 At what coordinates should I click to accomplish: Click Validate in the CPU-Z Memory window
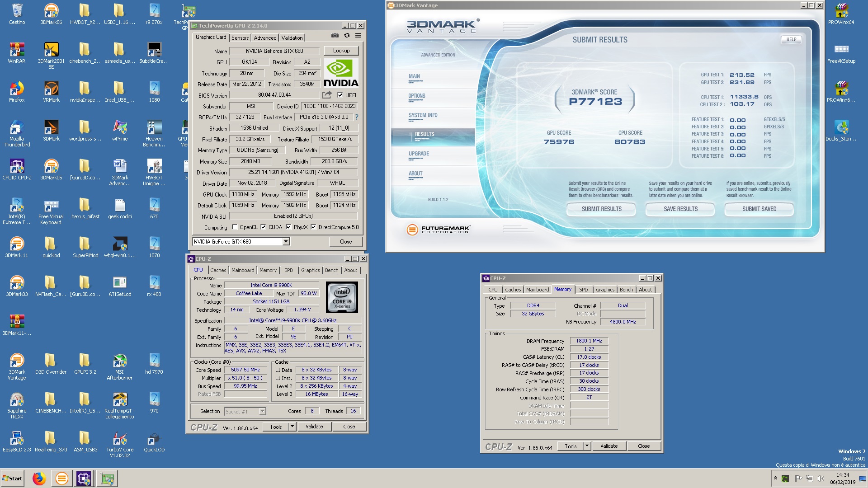pos(609,446)
